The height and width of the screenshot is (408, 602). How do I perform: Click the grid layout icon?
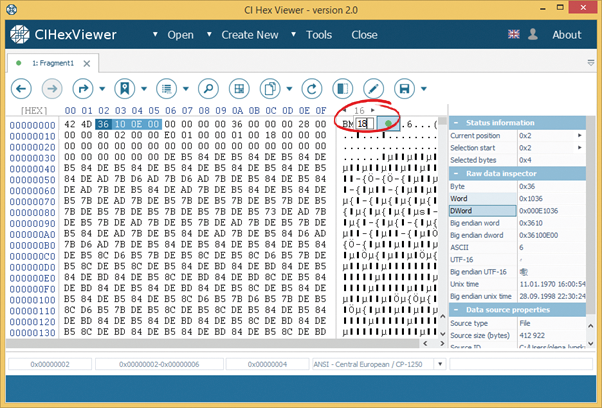239,89
